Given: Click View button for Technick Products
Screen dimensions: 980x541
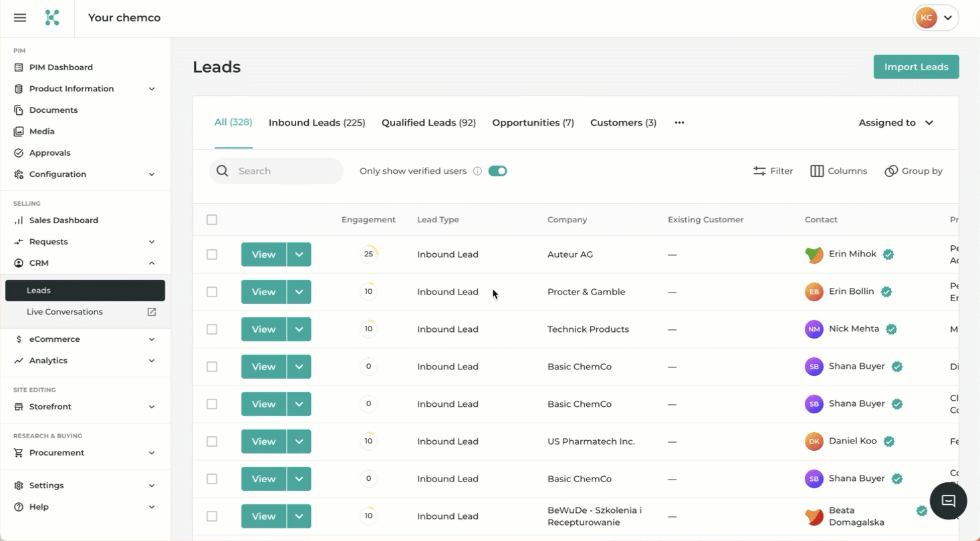Looking at the screenshot, I should 263,329.
